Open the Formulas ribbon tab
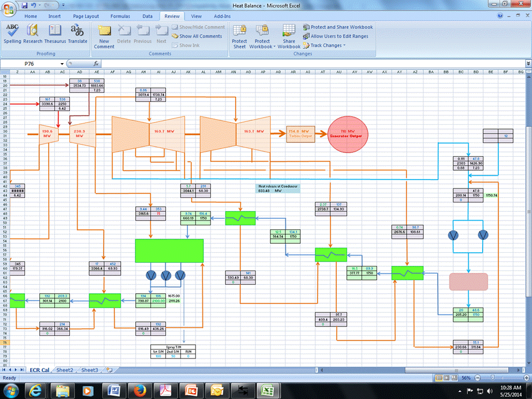Screen dimensions: 532x399 [x=120, y=16]
